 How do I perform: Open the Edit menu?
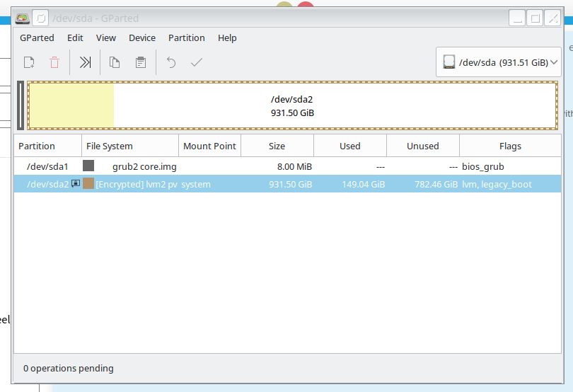[x=75, y=38]
